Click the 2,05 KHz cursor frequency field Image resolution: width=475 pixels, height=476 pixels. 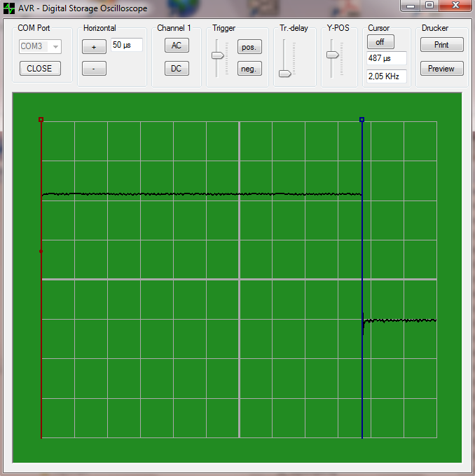click(x=387, y=76)
